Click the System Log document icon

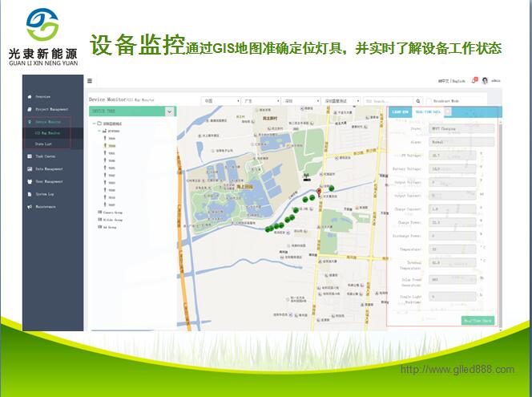click(30, 194)
